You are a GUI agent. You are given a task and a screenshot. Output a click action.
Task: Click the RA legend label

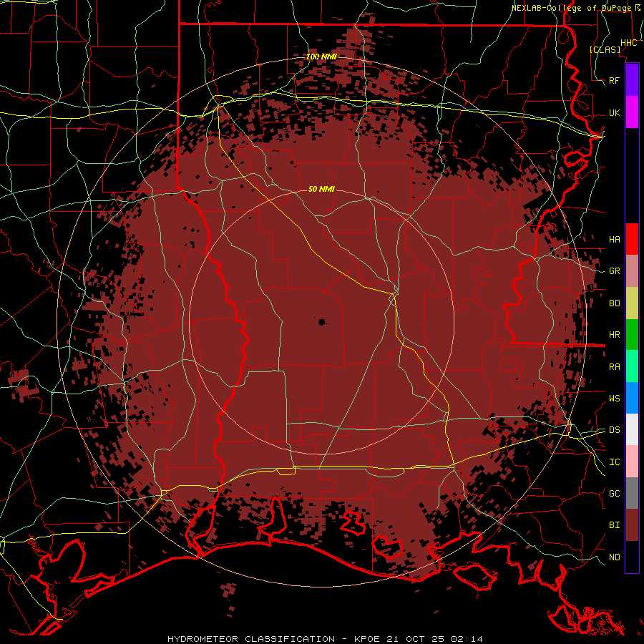pyautogui.click(x=615, y=366)
